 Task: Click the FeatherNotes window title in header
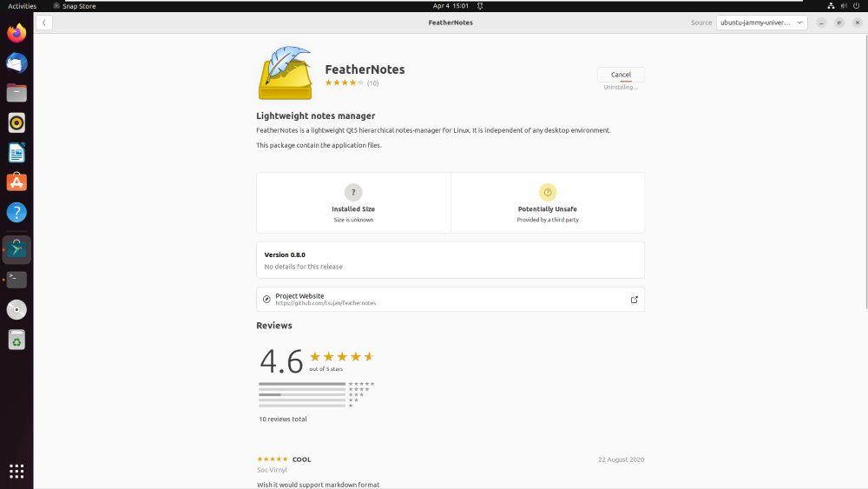click(450, 23)
